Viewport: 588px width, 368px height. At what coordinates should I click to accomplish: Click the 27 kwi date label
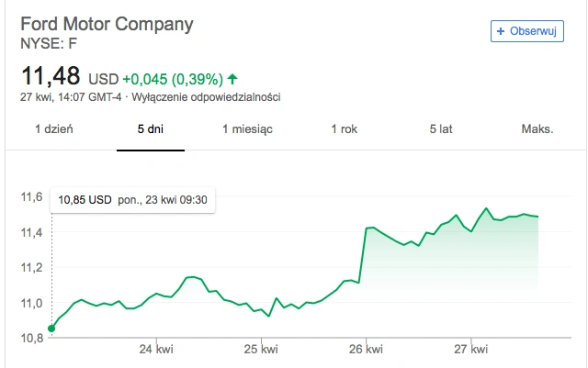pos(471,350)
